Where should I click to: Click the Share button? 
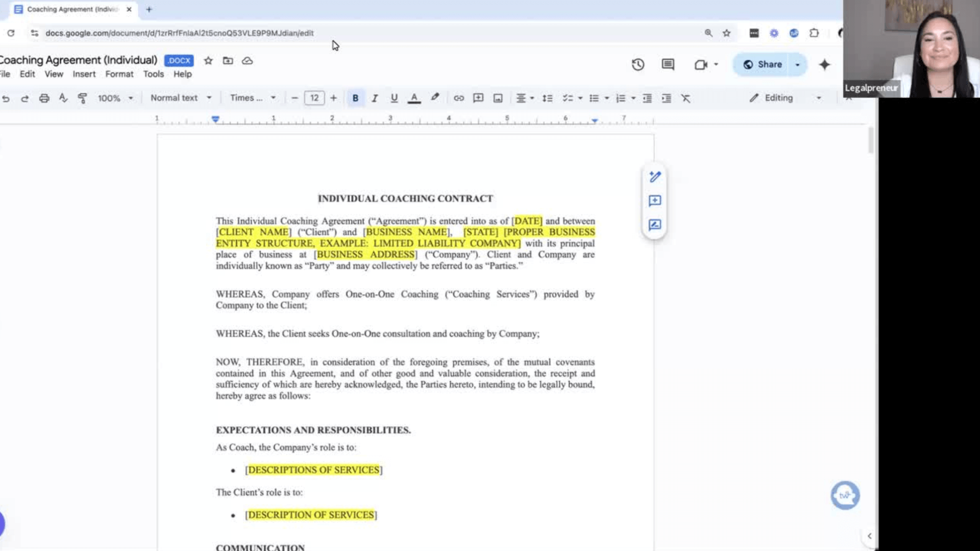(x=763, y=64)
